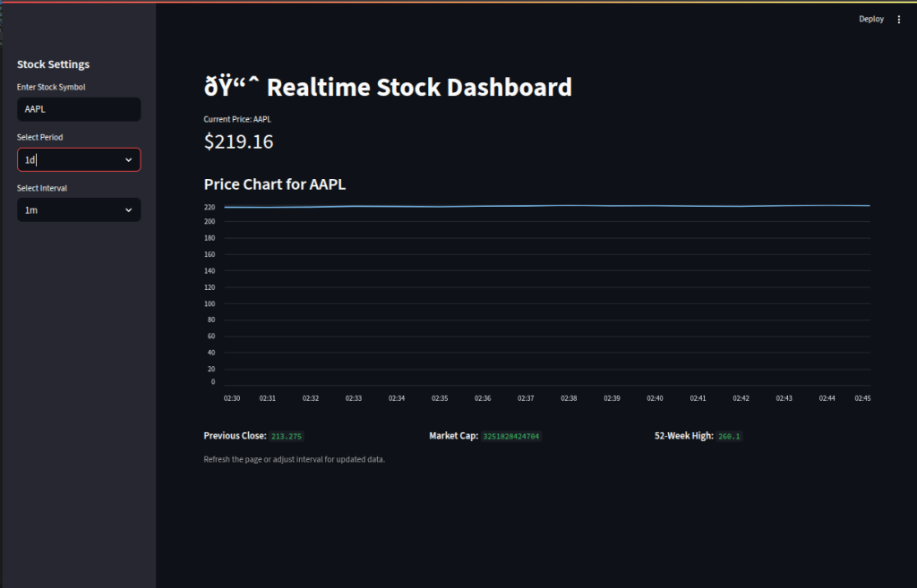The image size is (917, 588).
Task: Click the Select Period chevron arrow
Action: (x=129, y=159)
